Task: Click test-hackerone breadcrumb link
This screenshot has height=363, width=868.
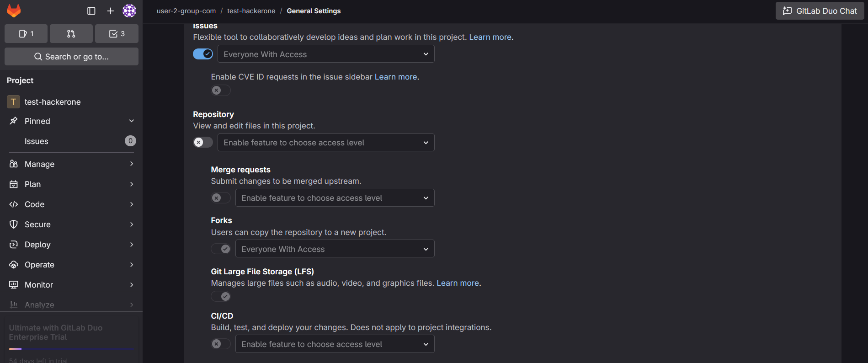Action: click(251, 11)
